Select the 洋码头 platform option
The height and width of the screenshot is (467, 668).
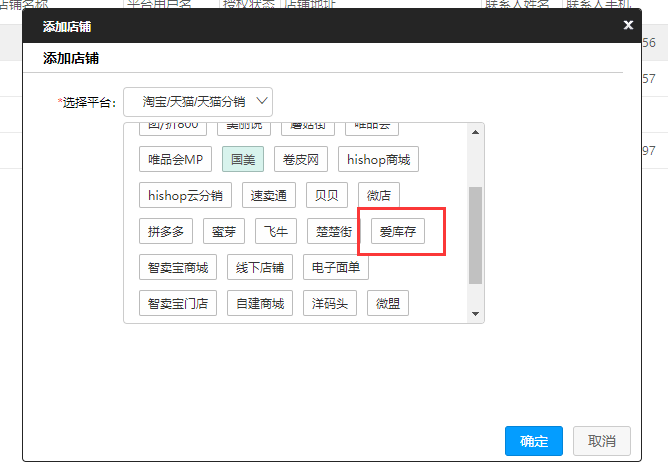pos(330,303)
